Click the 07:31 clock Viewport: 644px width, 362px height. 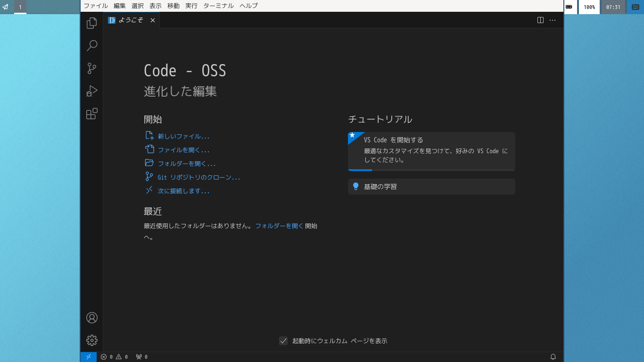pyautogui.click(x=613, y=7)
